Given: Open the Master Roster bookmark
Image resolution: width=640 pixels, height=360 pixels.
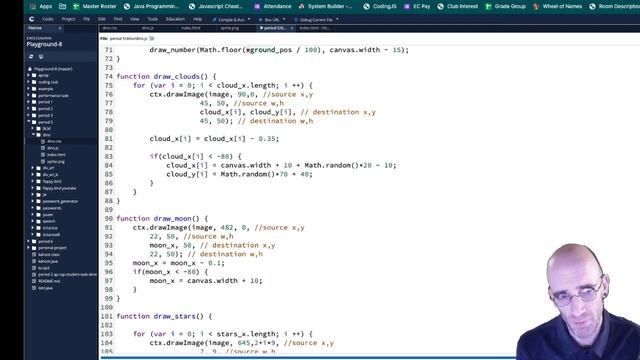Looking at the screenshot, I should tap(95, 7).
